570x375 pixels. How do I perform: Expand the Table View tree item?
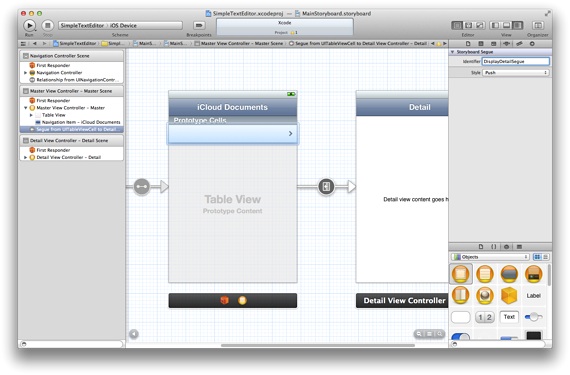click(x=31, y=115)
